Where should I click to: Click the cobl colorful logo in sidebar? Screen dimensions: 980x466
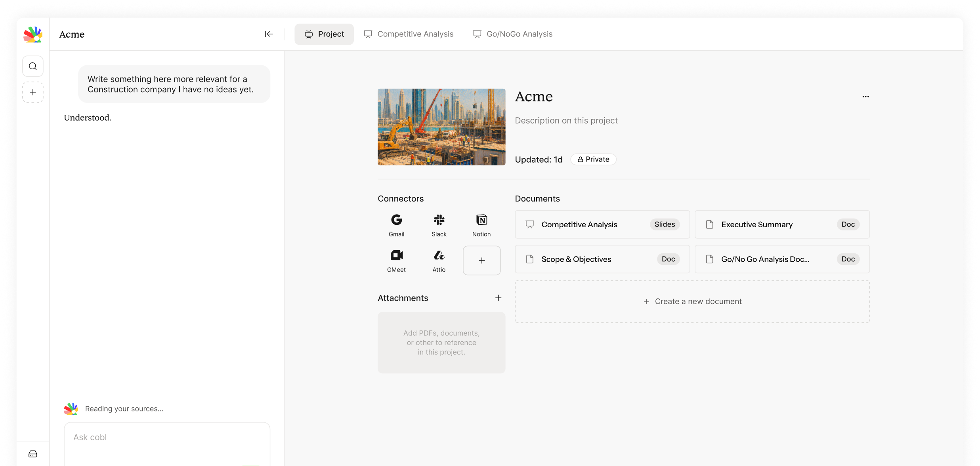click(x=33, y=34)
